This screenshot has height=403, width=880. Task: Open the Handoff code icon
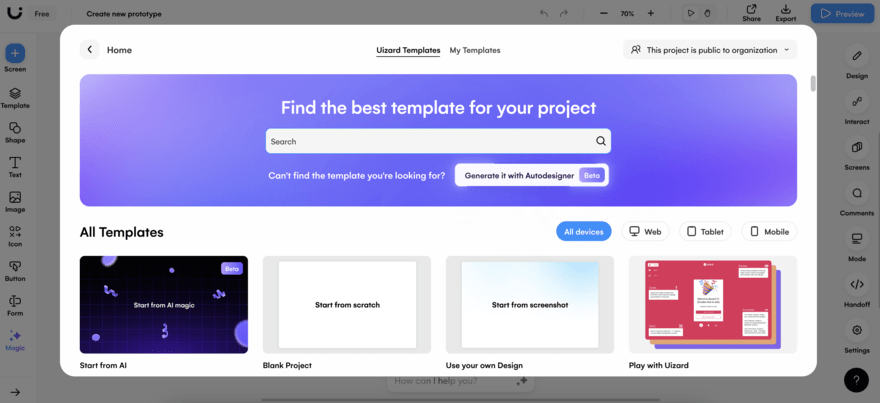point(857,285)
